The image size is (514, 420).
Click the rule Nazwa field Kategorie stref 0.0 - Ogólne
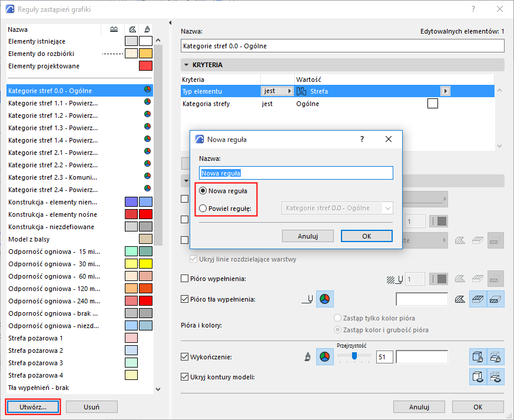coord(343,46)
